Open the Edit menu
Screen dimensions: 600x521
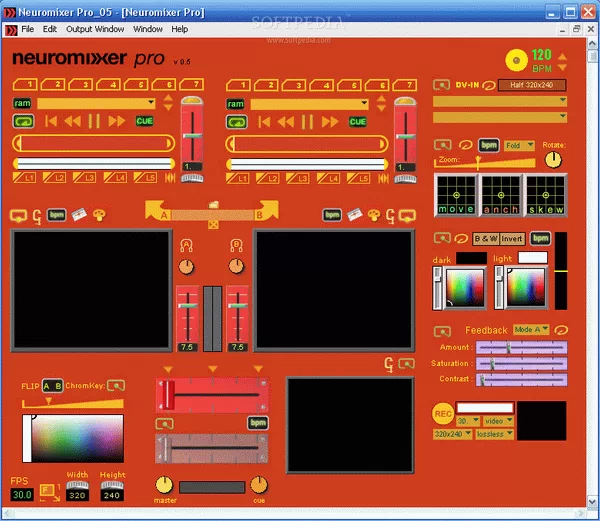click(x=49, y=29)
